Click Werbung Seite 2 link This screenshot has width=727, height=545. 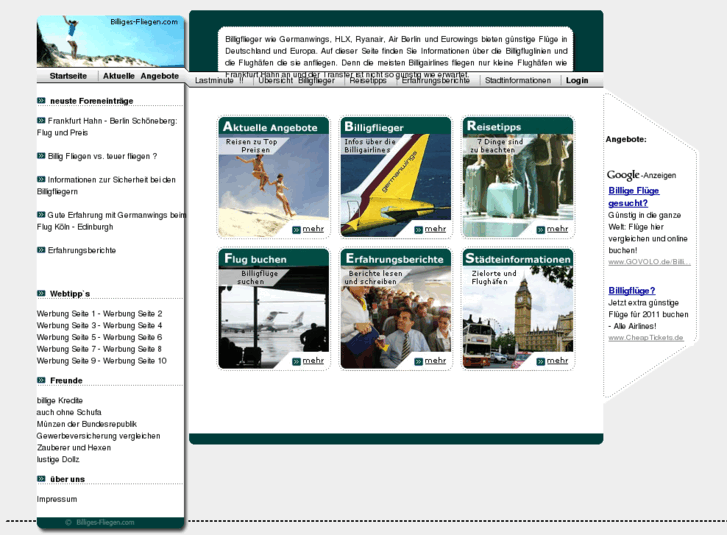coord(133,314)
